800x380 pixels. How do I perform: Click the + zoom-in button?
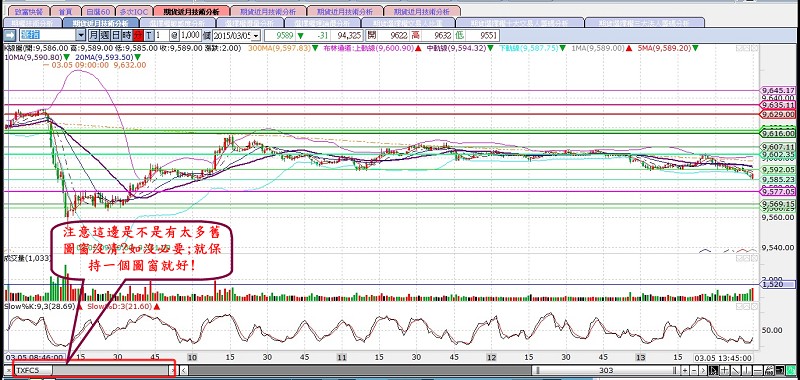pyautogui.click(x=685, y=370)
